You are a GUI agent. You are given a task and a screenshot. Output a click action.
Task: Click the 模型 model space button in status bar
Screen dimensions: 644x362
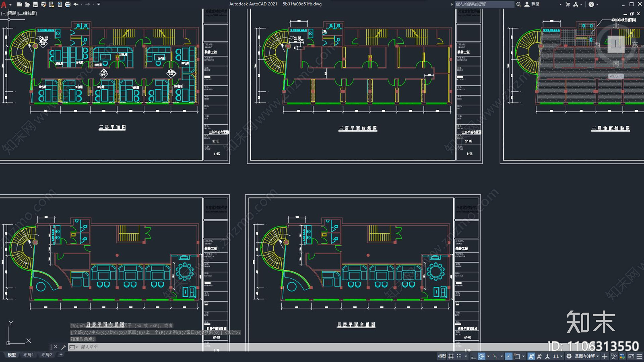click(442, 356)
